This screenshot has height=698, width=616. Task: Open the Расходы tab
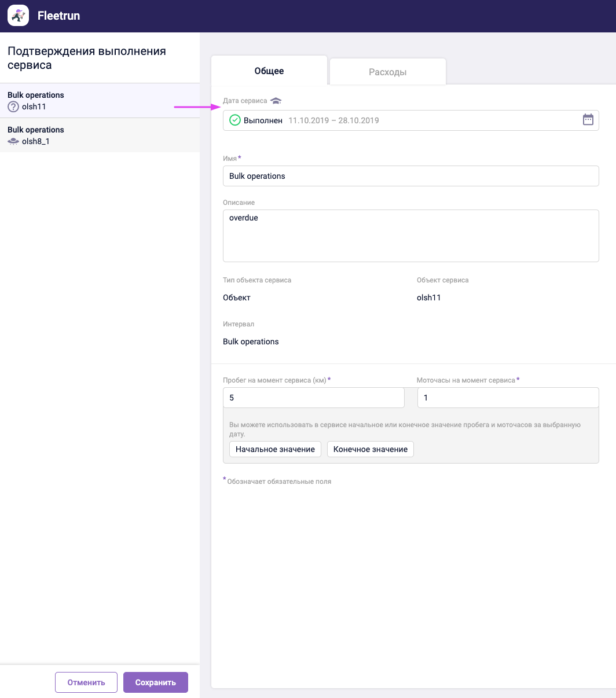click(387, 72)
